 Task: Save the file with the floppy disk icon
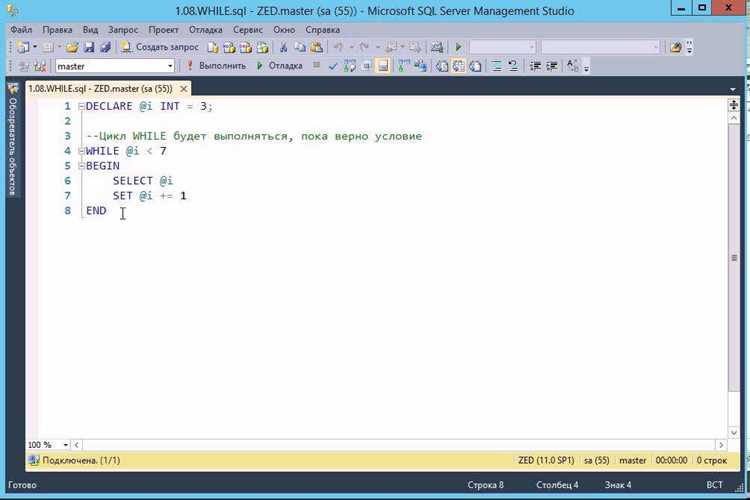point(89,47)
